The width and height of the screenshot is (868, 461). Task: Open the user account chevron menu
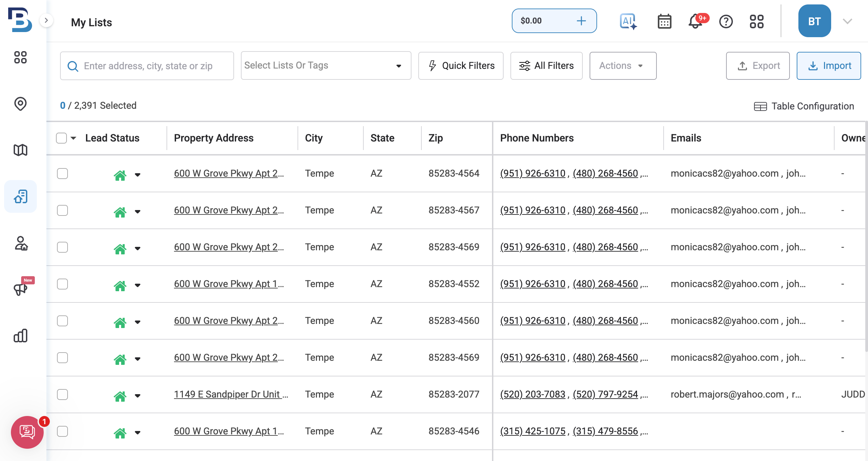[x=848, y=21]
